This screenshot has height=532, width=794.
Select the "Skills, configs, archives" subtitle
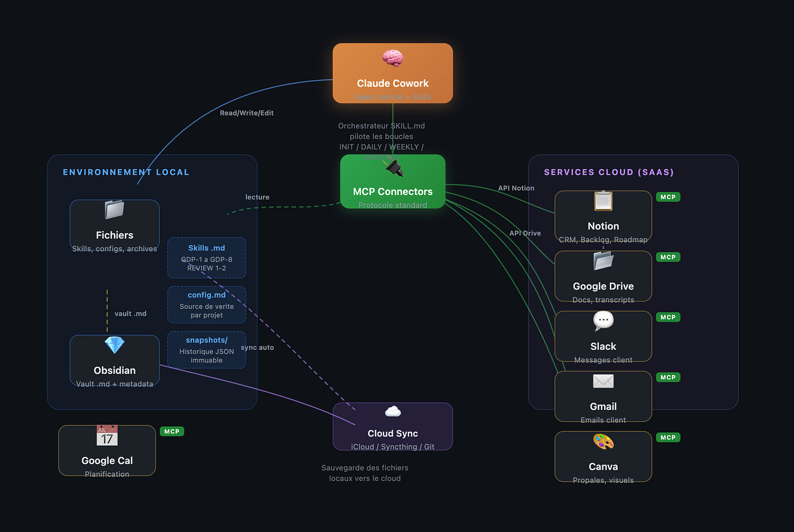115,249
